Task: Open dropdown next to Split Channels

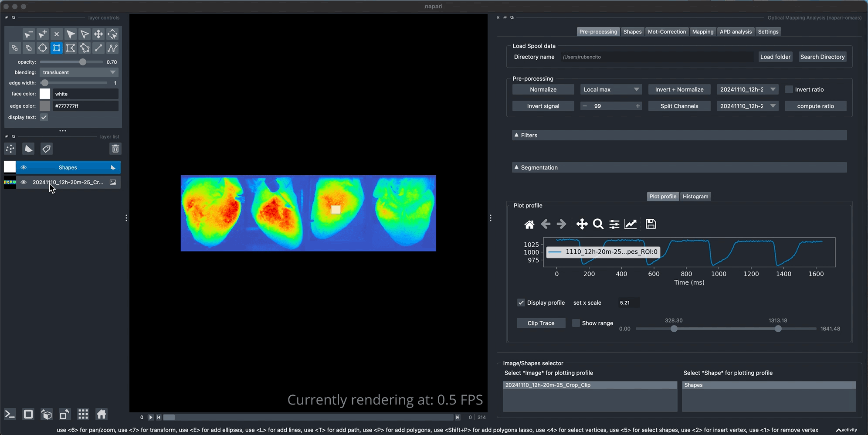Action: tap(748, 106)
